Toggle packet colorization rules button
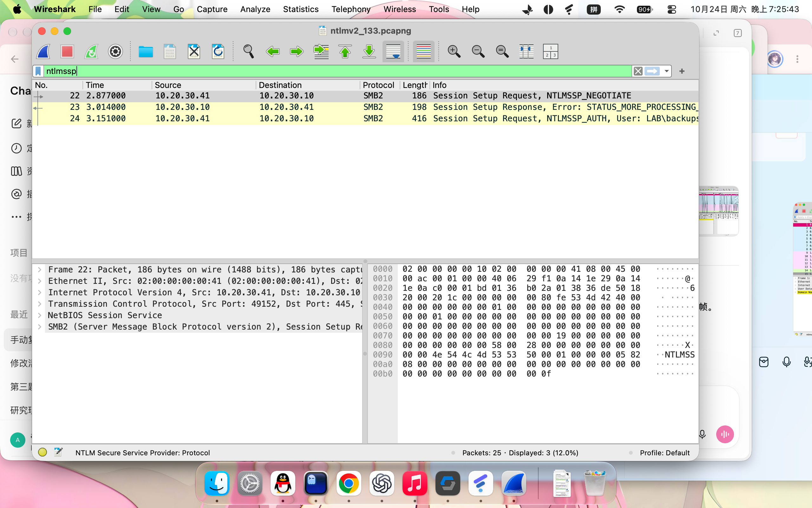This screenshot has width=812, height=508. [x=423, y=51]
